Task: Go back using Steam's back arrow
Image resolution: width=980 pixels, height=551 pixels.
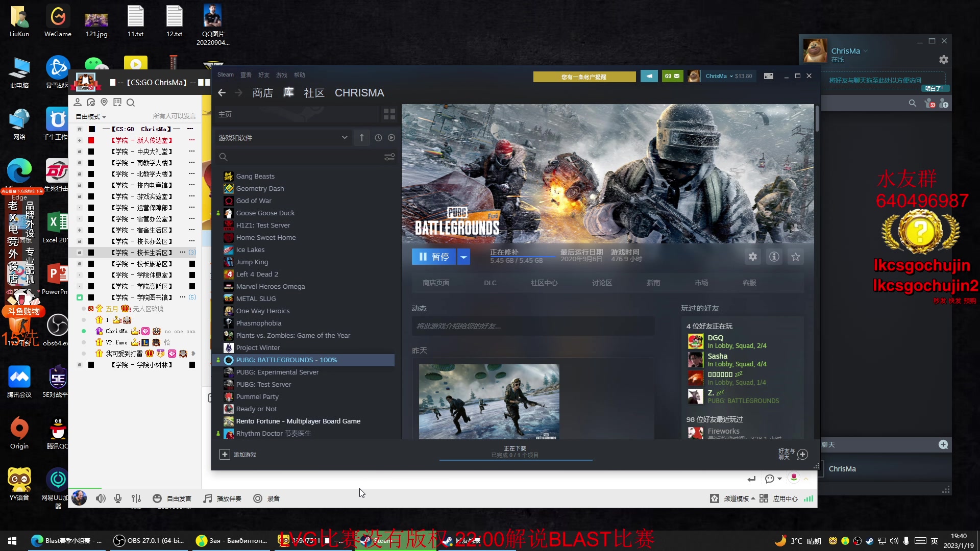Action: pyautogui.click(x=222, y=93)
